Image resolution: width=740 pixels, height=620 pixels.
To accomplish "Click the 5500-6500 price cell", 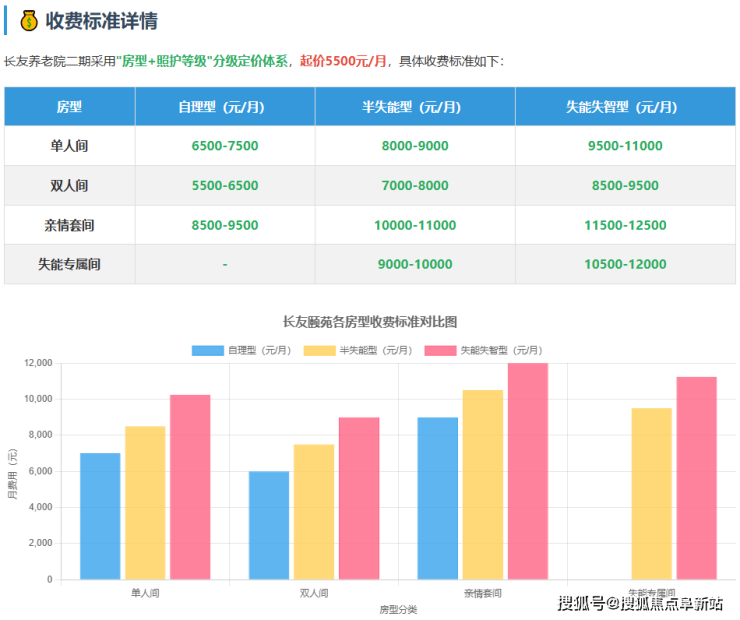I will [225, 185].
